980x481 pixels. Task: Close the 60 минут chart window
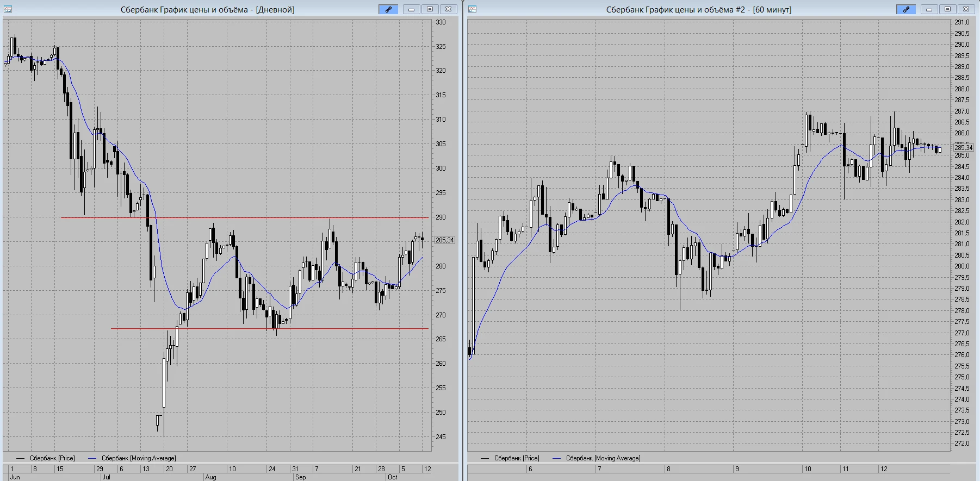click(x=966, y=9)
